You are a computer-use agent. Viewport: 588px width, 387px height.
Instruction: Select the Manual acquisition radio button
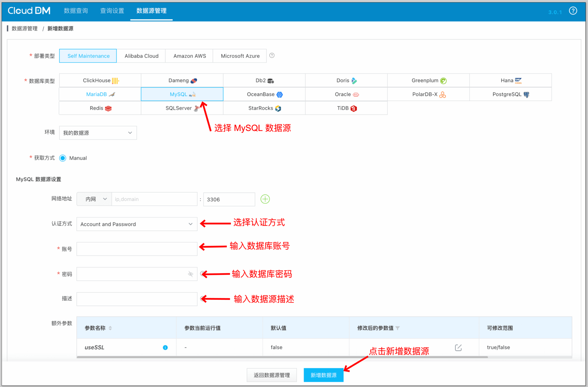(x=63, y=158)
